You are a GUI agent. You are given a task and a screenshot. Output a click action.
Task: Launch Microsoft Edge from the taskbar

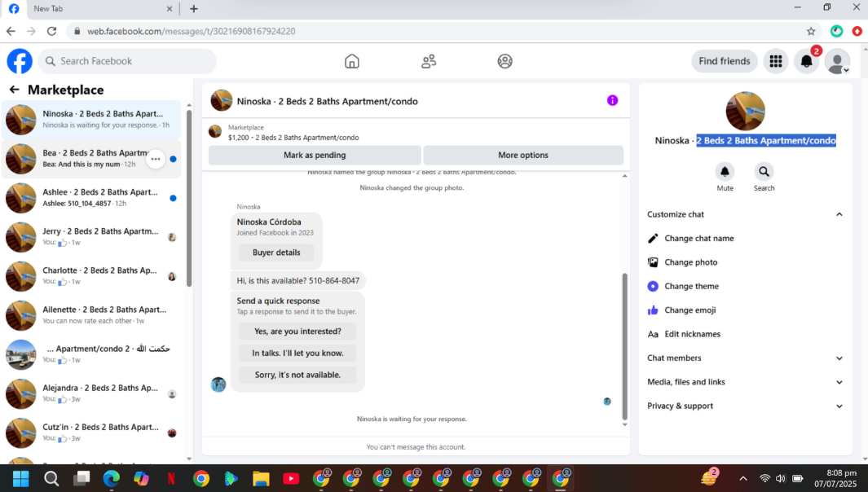[112, 479]
